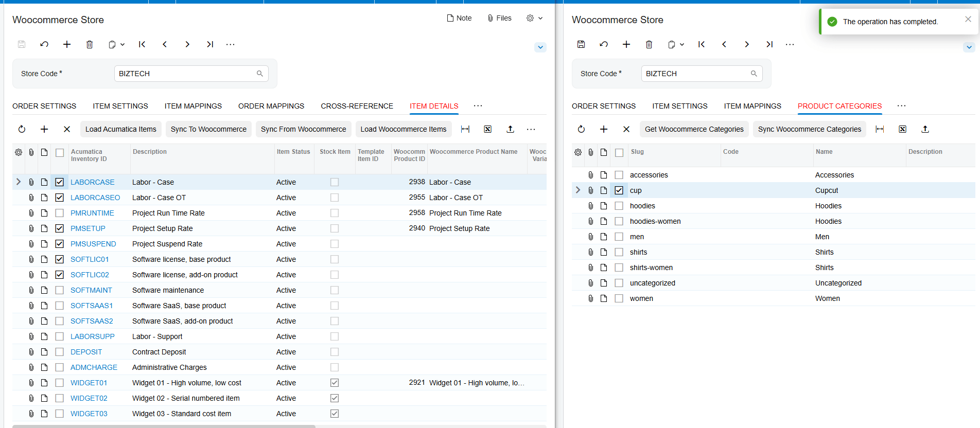The image size is (980, 428).
Task: Uncheck the LABORCASE row checkbox
Action: tap(60, 182)
